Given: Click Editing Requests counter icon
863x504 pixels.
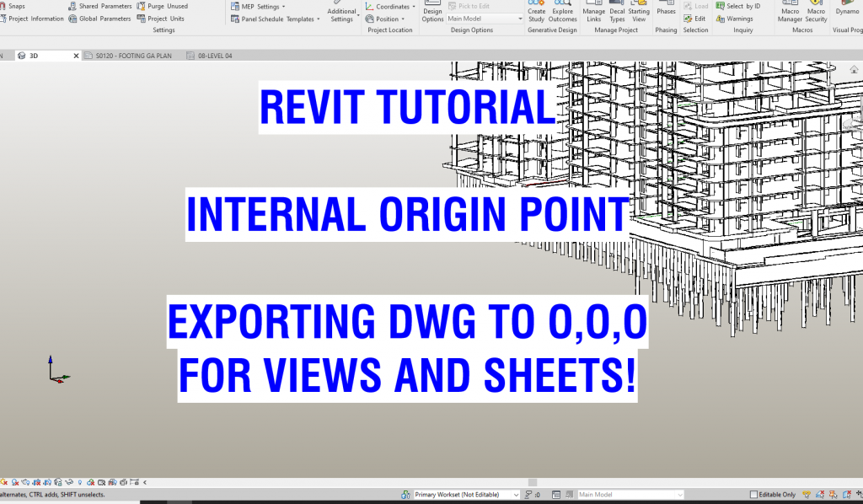Looking at the screenshot, I should 532,495.
